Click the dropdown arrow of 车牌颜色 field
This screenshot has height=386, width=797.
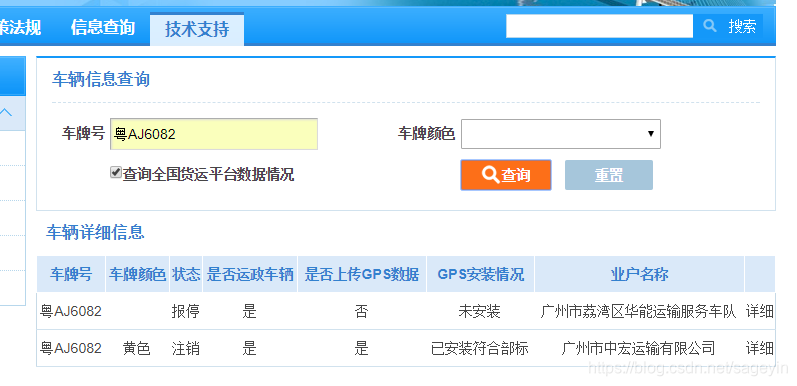click(651, 134)
